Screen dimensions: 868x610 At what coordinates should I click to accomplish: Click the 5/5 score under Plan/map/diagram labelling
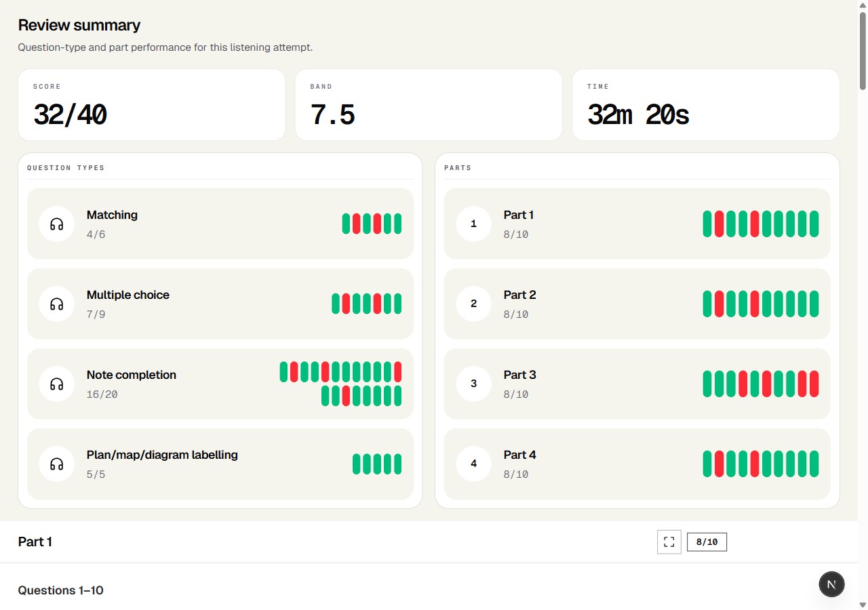pyautogui.click(x=96, y=474)
